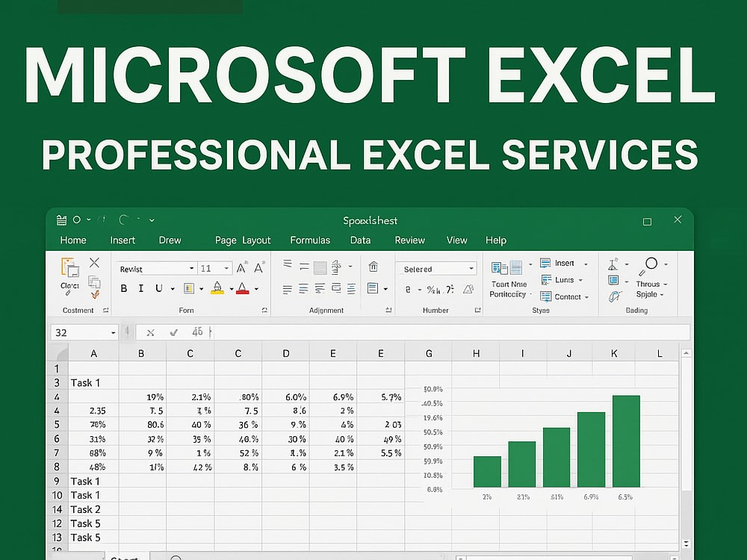
Task: Click the Task 1 cell in row 3
Action: tap(94, 383)
